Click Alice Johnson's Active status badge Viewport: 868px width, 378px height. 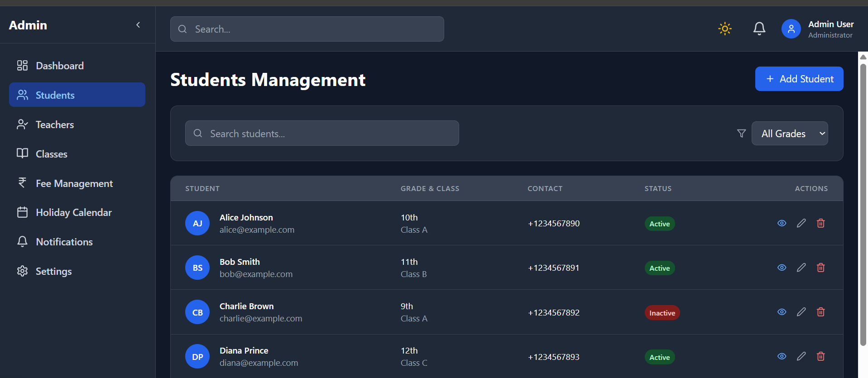(660, 224)
